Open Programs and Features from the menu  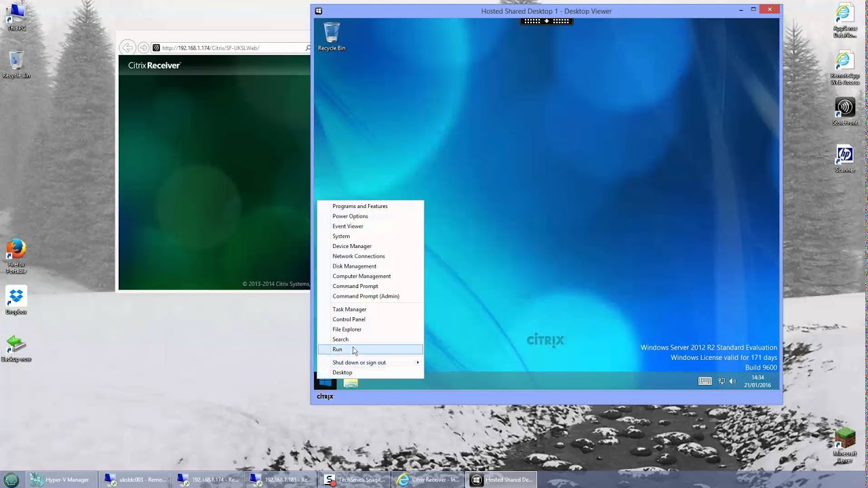(x=370, y=206)
